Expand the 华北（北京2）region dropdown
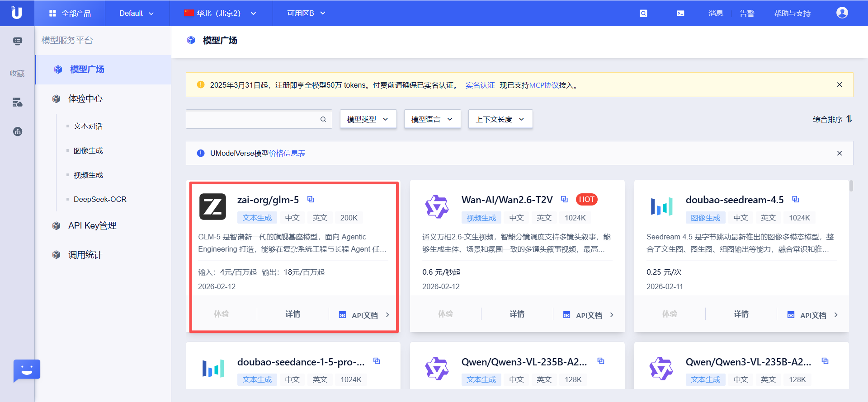The width and height of the screenshot is (868, 402). (220, 14)
